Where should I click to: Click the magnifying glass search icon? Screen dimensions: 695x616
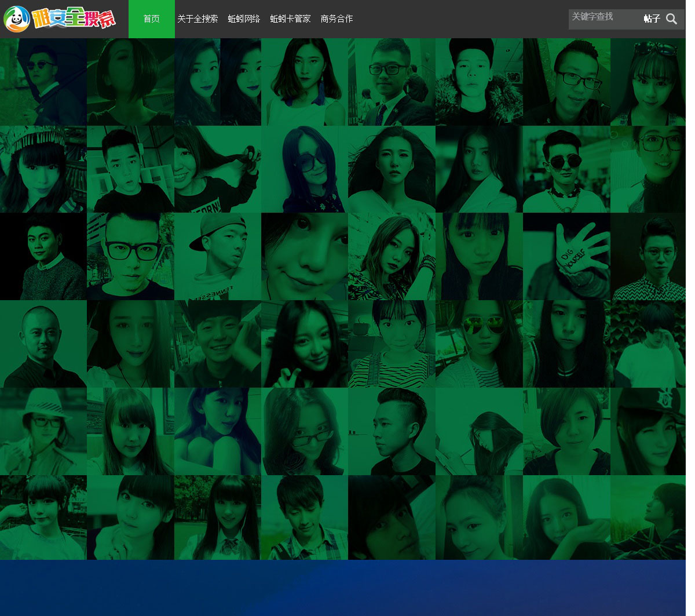pos(671,19)
